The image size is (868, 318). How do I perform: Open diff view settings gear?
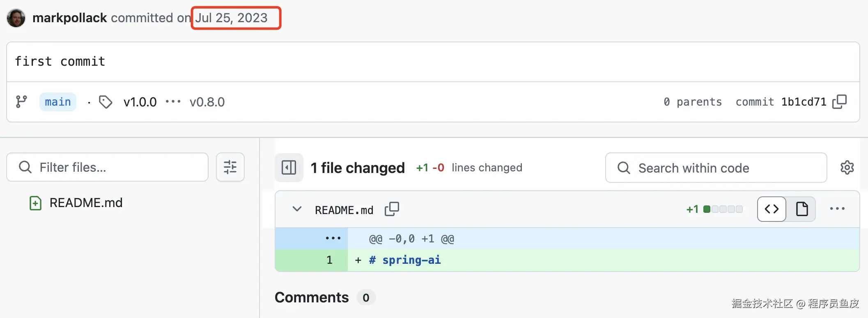tap(847, 168)
